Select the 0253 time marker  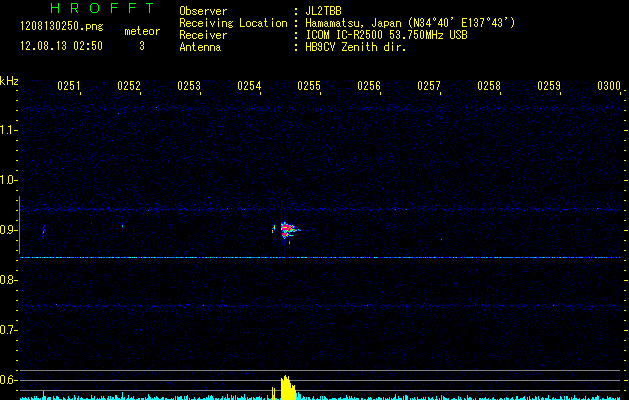coord(189,87)
